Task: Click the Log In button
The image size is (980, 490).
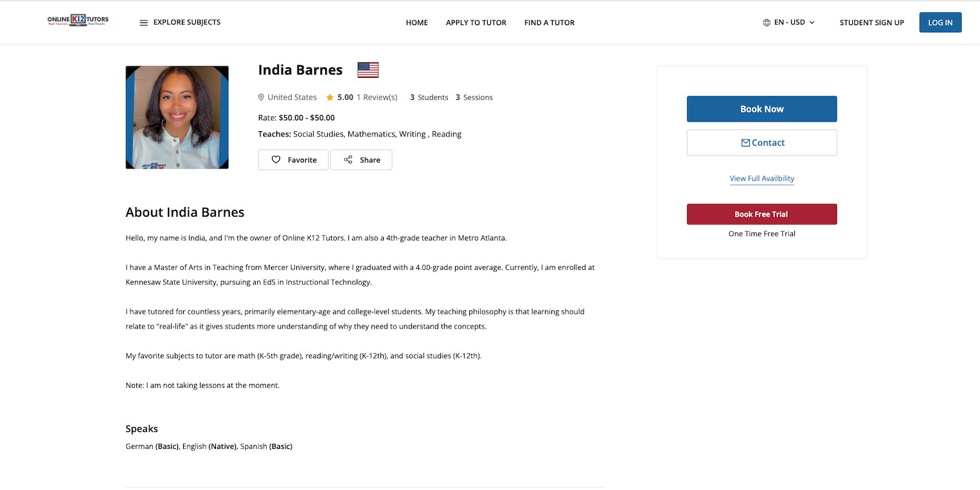Action: tap(940, 23)
